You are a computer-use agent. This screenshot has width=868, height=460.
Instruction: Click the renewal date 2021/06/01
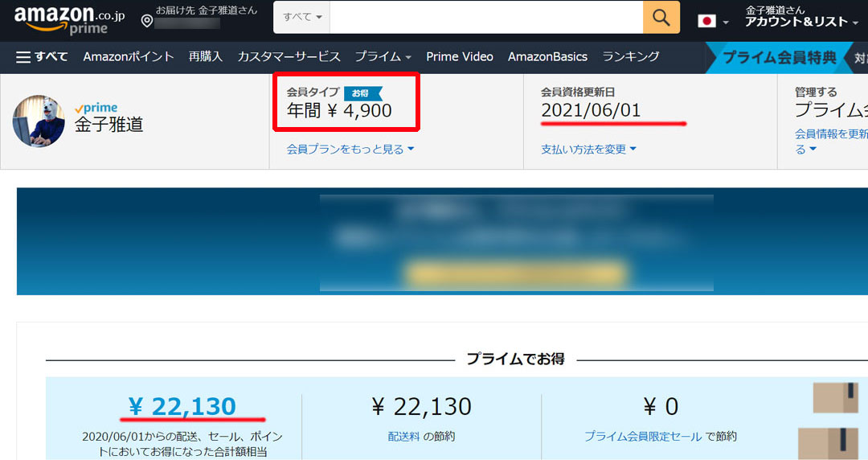(591, 110)
